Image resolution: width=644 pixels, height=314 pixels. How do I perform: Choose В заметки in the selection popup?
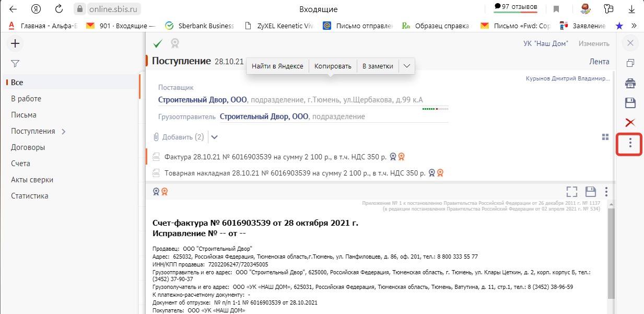(x=378, y=66)
